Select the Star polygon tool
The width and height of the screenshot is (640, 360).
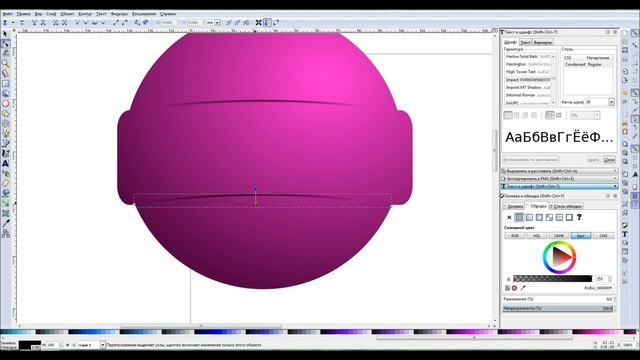click(5, 113)
